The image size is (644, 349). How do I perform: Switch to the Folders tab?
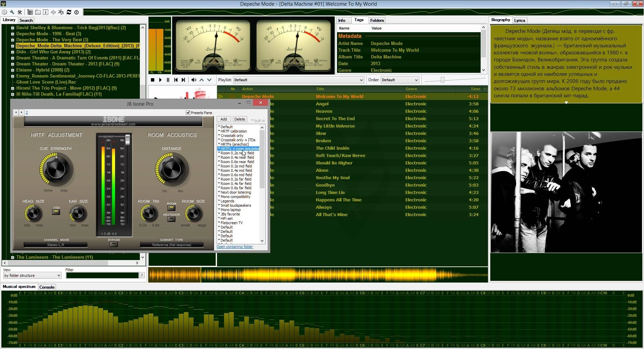click(x=377, y=20)
